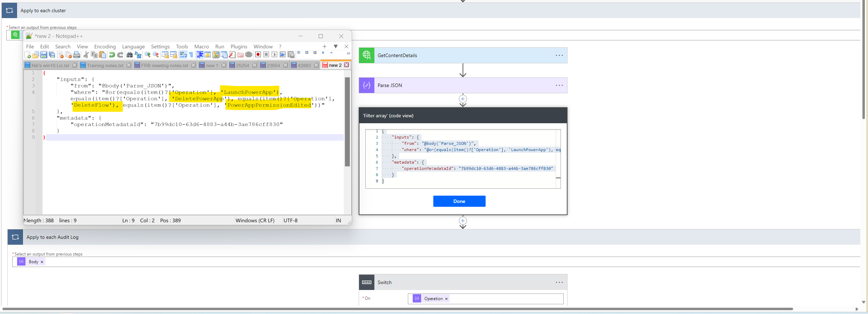Click the Run macro multiple times icon
The image size is (868, 314).
click(283, 55)
